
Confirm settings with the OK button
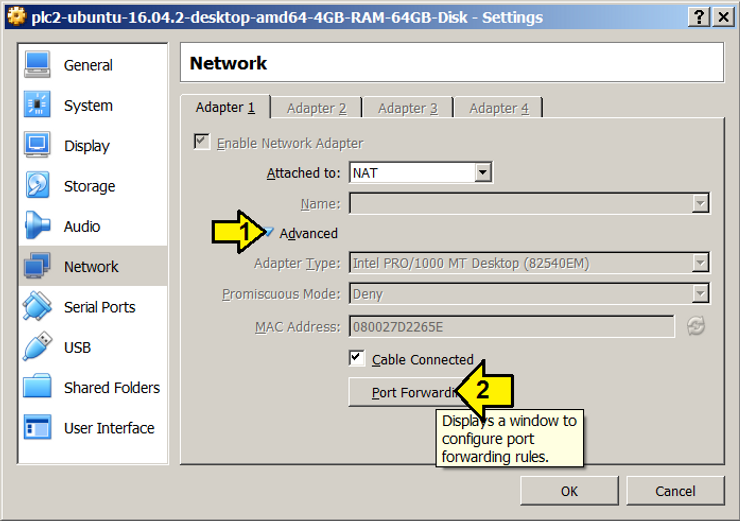tap(569, 491)
